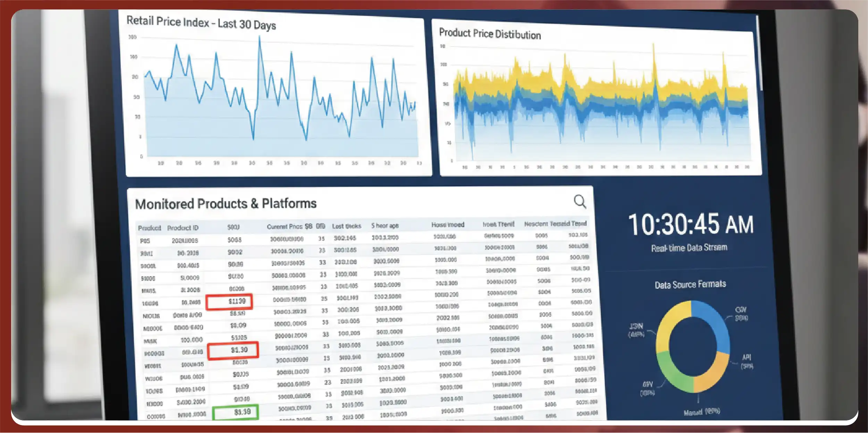Click the Retail Price Index chart title
The width and height of the screenshot is (868, 433).
click(x=201, y=23)
